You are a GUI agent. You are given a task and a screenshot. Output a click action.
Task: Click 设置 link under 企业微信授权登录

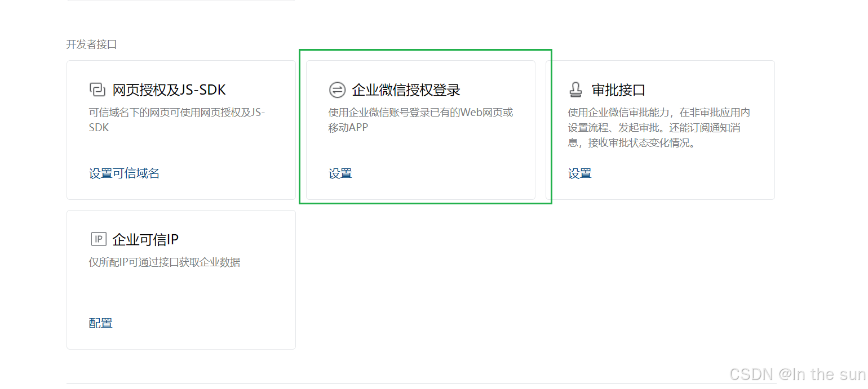point(340,173)
